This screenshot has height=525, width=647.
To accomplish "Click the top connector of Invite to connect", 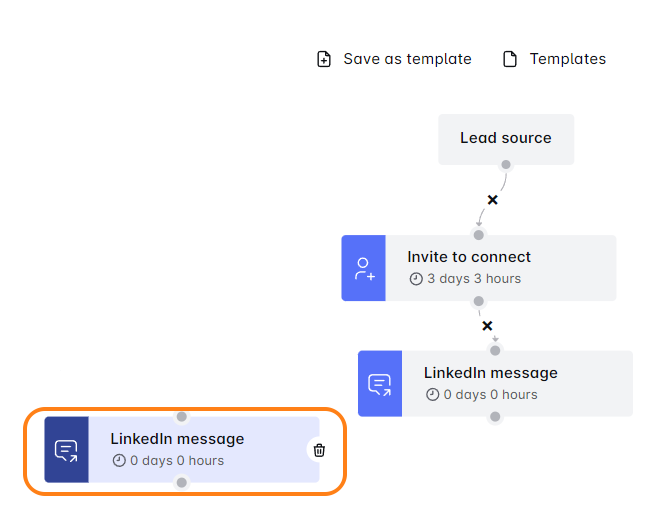I will (479, 235).
